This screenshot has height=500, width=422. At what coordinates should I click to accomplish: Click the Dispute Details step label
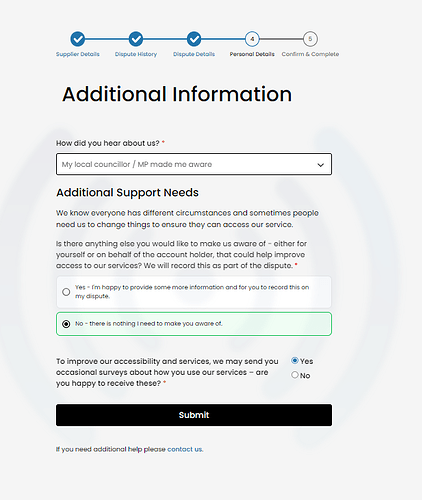[x=194, y=54]
